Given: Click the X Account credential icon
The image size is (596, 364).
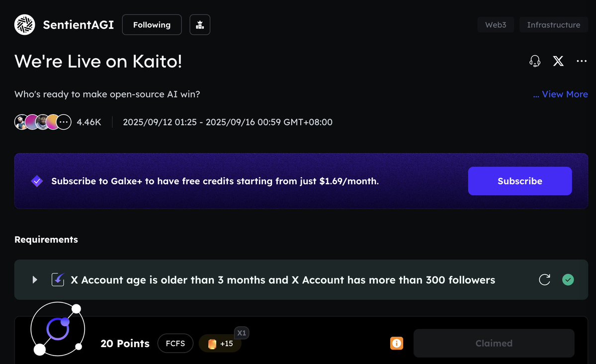Looking at the screenshot, I should click(x=58, y=280).
